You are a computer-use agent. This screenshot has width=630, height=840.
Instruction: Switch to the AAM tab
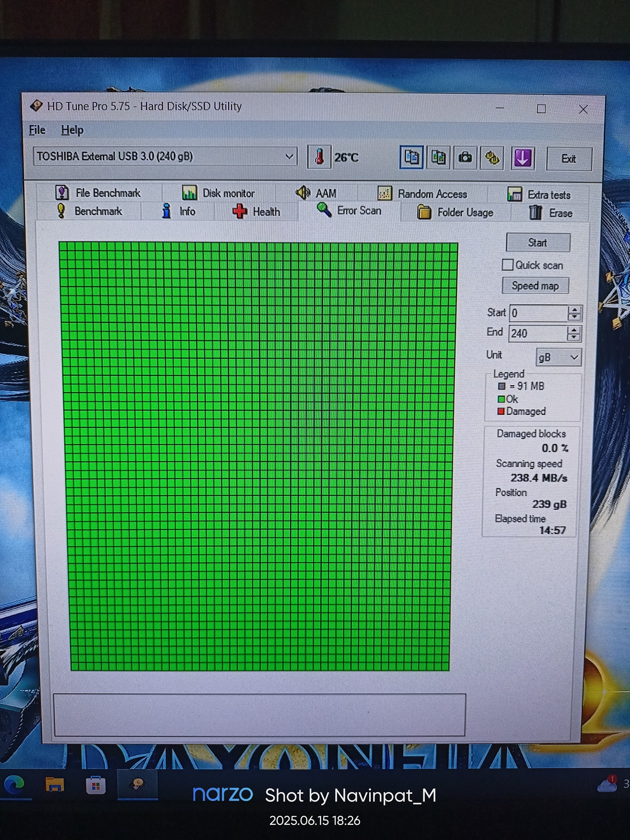(316, 193)
